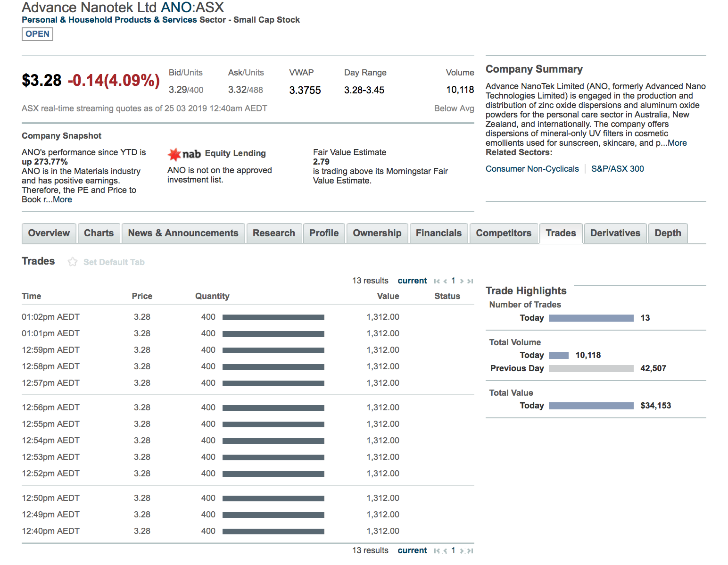
Task: Click the Value column header
Action: 388,296
